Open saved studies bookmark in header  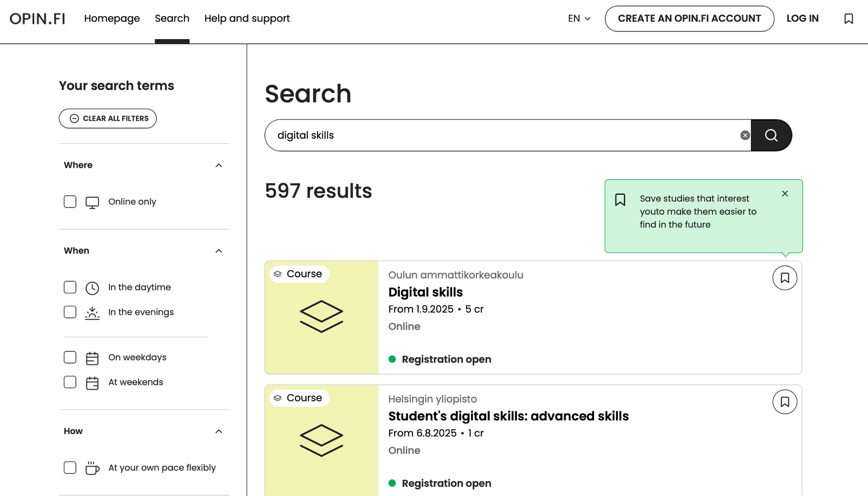coord(848,19)
